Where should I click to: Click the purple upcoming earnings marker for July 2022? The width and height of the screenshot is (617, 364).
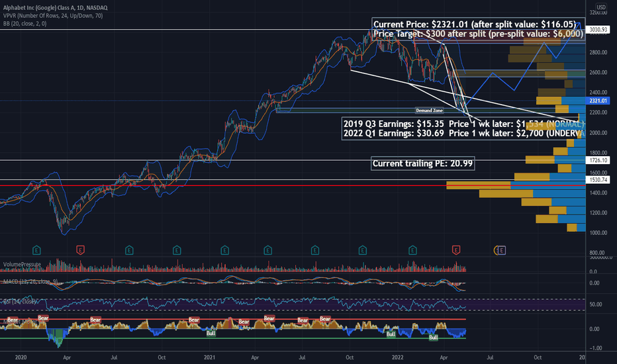[x=502, y=250]
